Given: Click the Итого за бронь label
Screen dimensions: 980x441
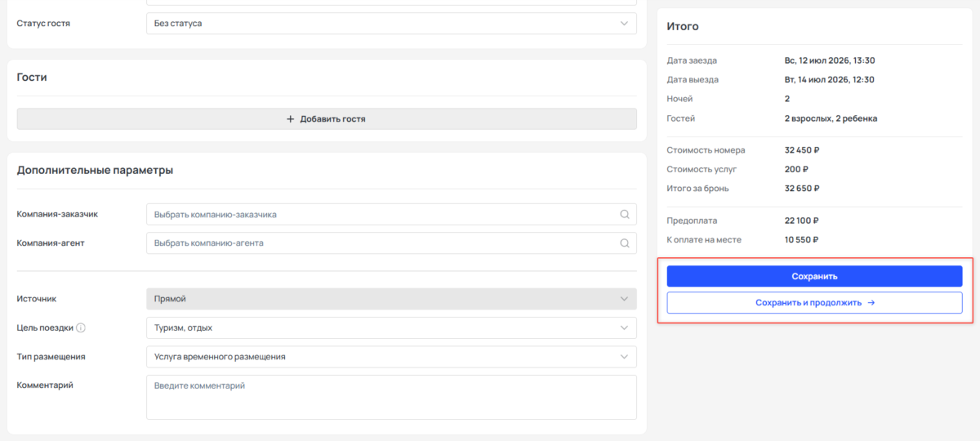Looking at the screenshot, I should [x=698, y=189].
